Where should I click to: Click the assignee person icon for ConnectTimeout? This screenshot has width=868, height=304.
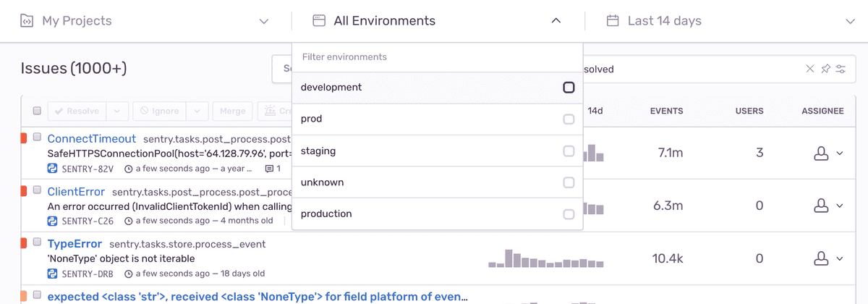click(x=821, y=153)
